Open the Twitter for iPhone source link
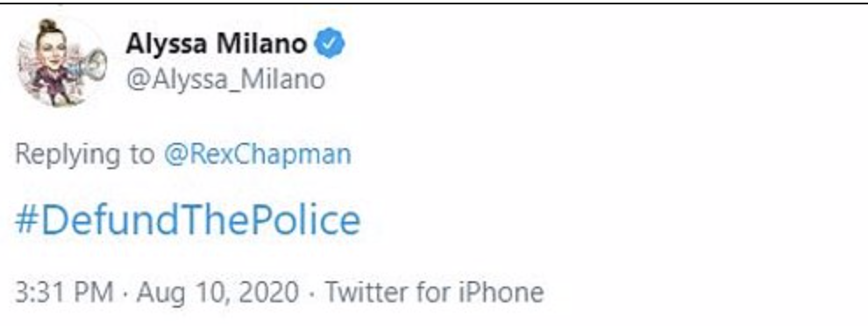Screen dimensions: 868x326 (433, 292)
